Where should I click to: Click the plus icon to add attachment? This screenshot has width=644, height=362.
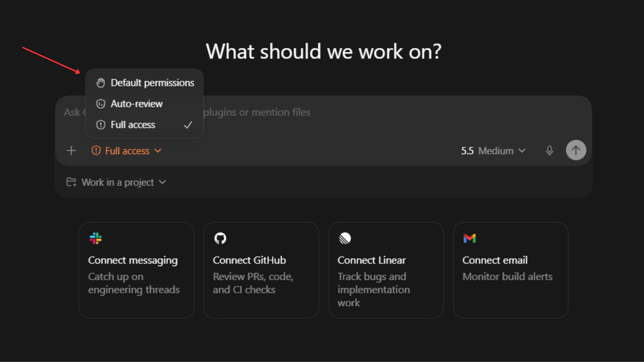pyautogui.click(x=71, y=150)
